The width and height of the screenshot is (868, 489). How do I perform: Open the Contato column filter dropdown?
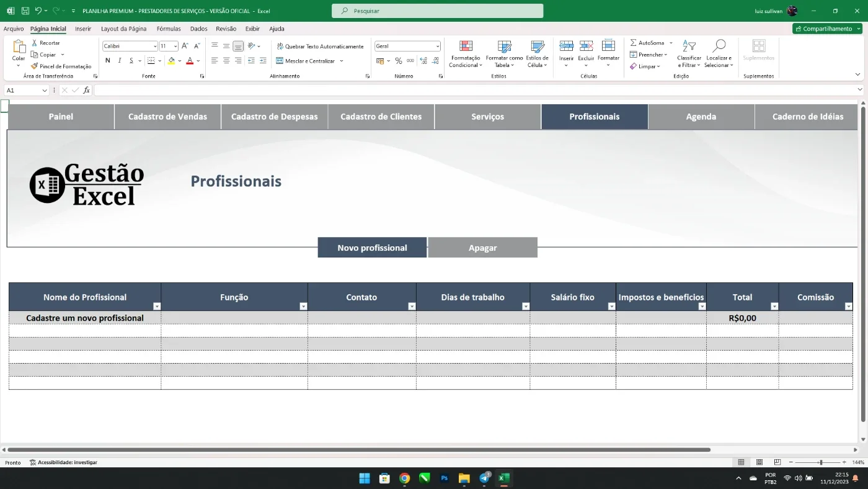[x=412, y=307]
